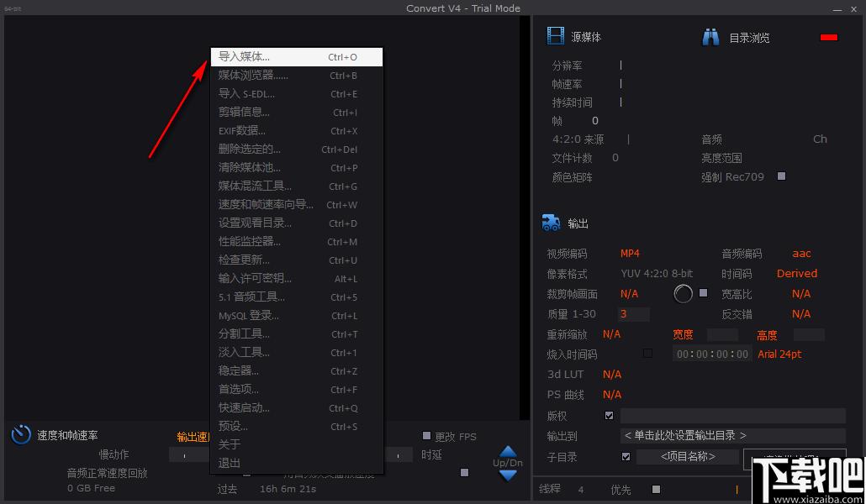Click the 版权 text field
The image size is (866, 504).
[x=733, y=415]
